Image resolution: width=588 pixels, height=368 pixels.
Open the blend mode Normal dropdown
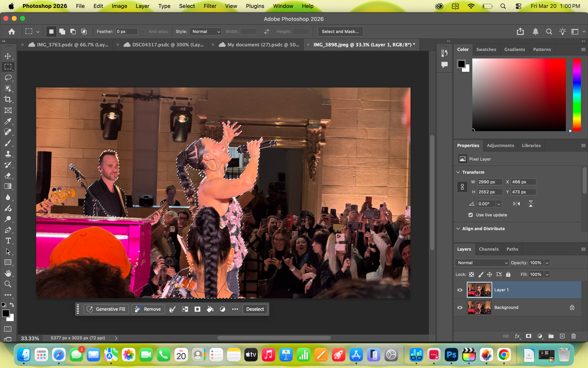pyautogui.click(x=482, y=263)
